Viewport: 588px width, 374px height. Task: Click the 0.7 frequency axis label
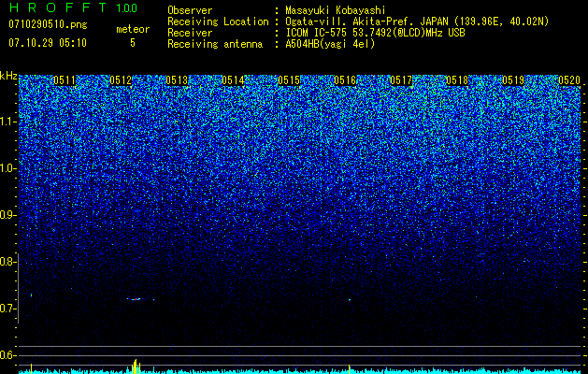click(7, 309)
